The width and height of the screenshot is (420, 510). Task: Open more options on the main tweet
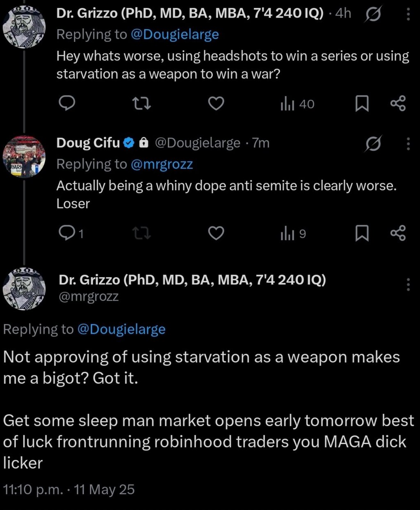[x=408, y=285]
